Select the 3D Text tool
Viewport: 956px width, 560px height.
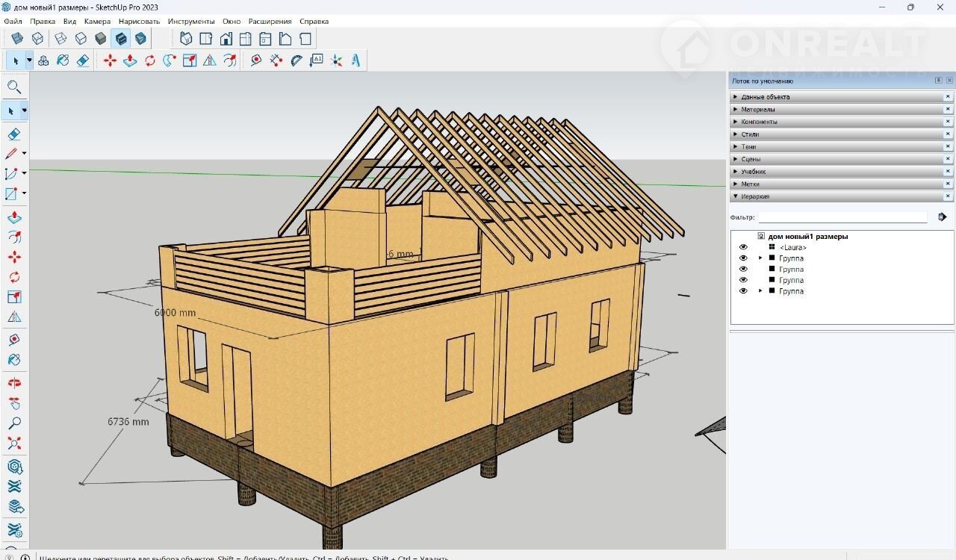(356, 60)
